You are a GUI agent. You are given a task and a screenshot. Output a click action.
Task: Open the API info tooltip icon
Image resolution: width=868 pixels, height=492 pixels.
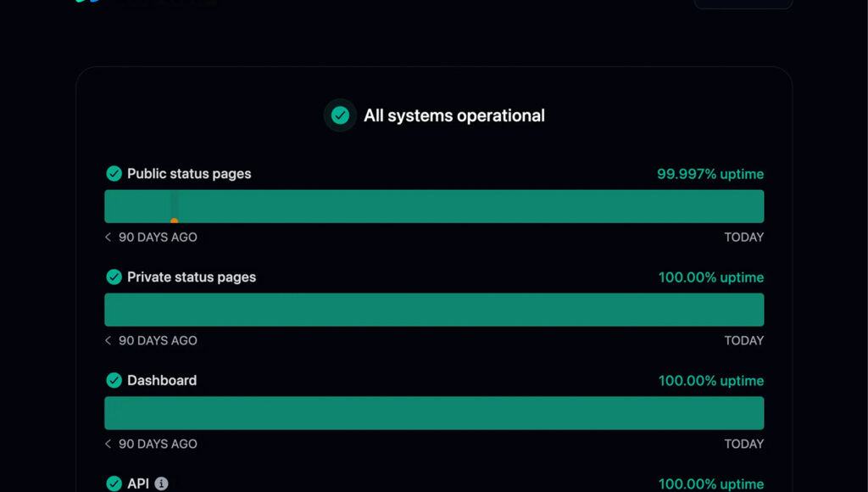[161, 484]
